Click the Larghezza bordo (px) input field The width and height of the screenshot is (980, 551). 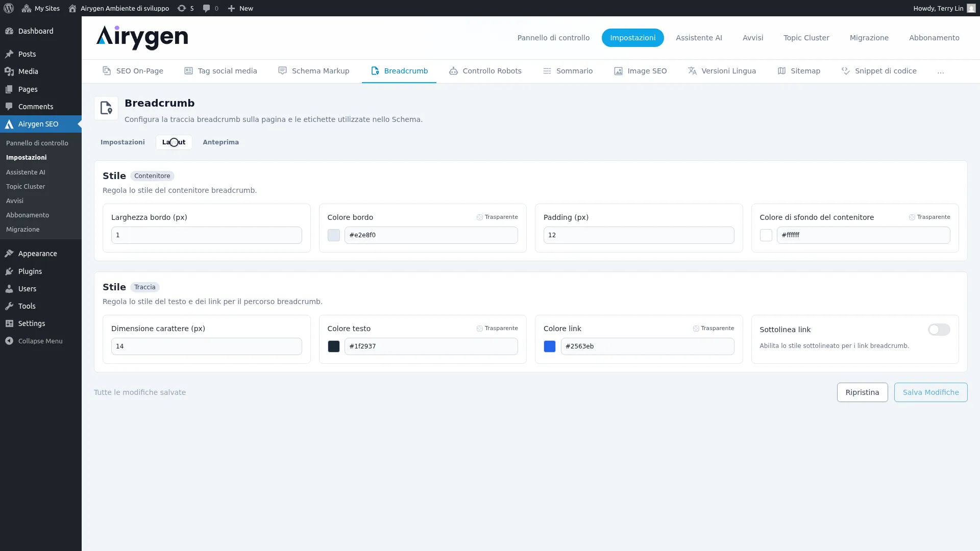pyautogui.click(x=207, y=235)
